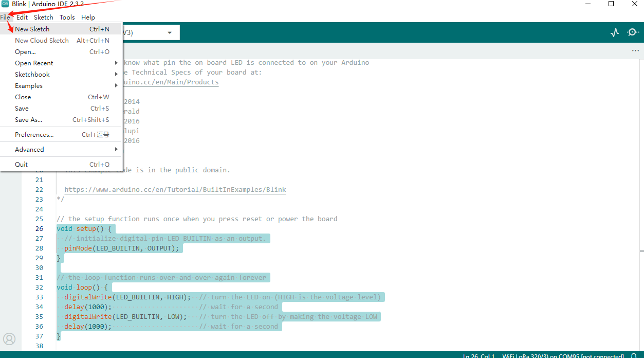Open the three-dot tab options menu

point(636,51)
